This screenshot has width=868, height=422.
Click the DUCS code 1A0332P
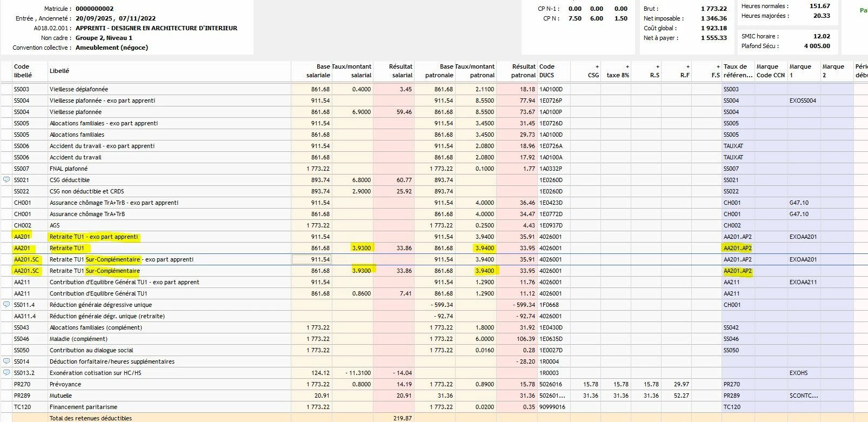click(x=551, y=169)
